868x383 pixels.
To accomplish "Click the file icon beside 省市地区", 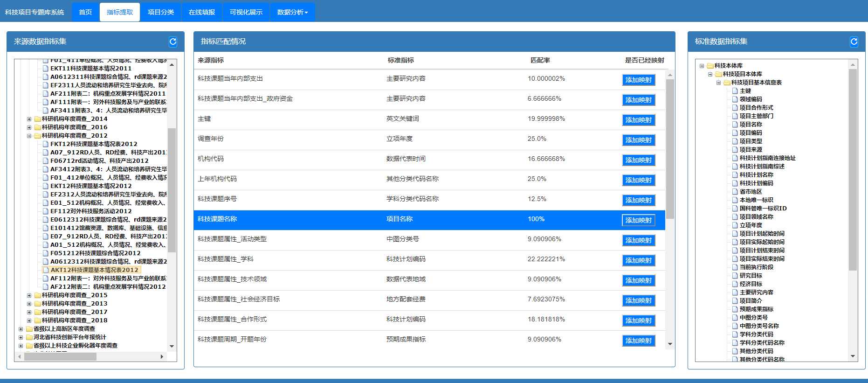I will click(x=735, y=192).
